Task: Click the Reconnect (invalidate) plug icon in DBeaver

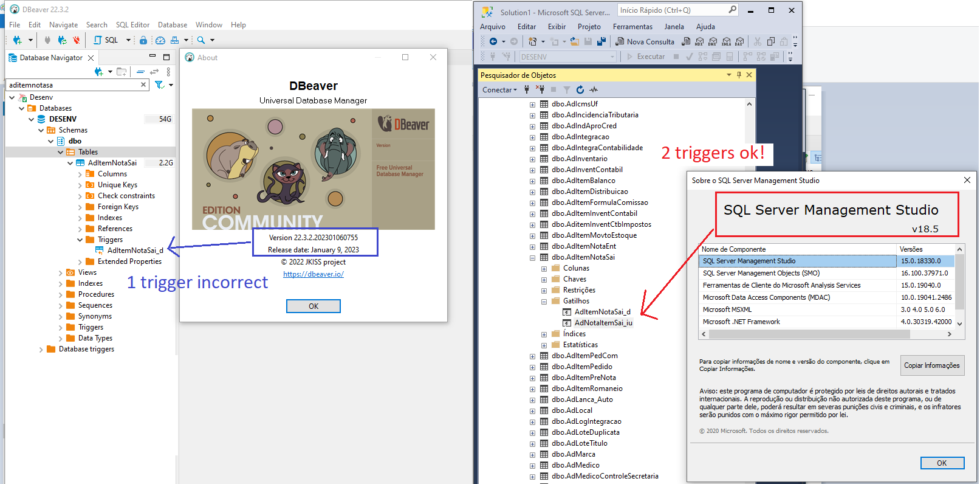Action: (62, 40)
